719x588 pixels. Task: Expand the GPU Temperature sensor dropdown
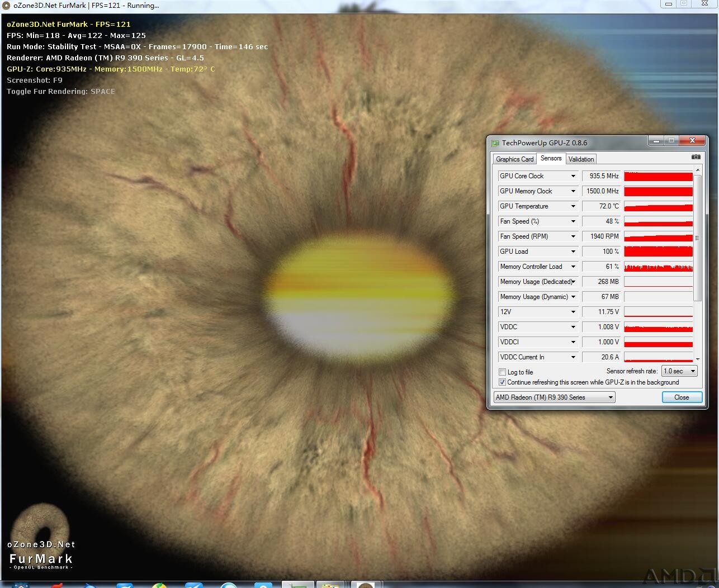[573, 206]
